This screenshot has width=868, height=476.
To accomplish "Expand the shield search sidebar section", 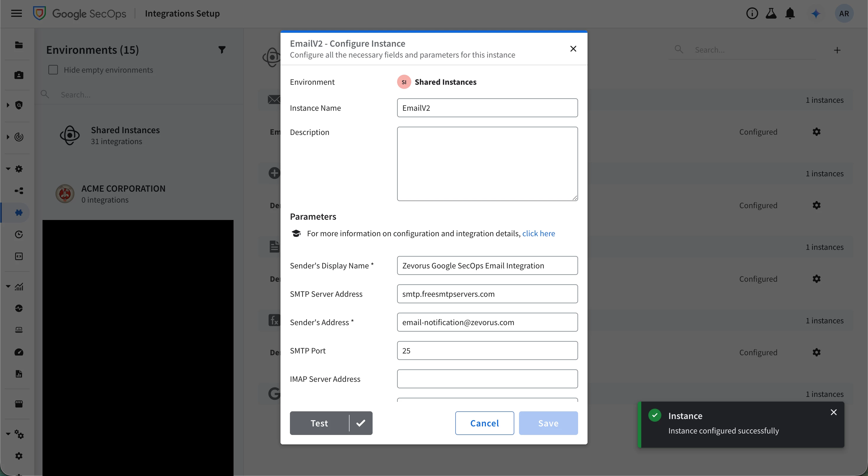I will click(8, 105).
